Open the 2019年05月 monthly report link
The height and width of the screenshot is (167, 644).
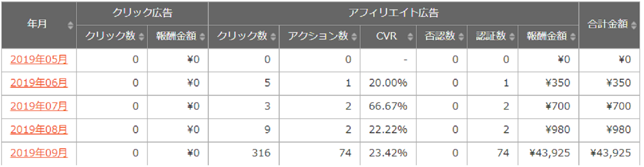point(39,60)
